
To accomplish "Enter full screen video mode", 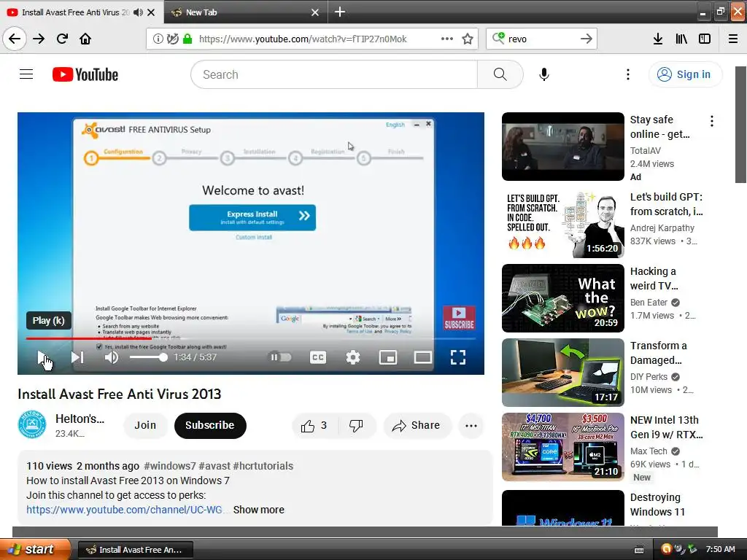I will tap(458, 357).
